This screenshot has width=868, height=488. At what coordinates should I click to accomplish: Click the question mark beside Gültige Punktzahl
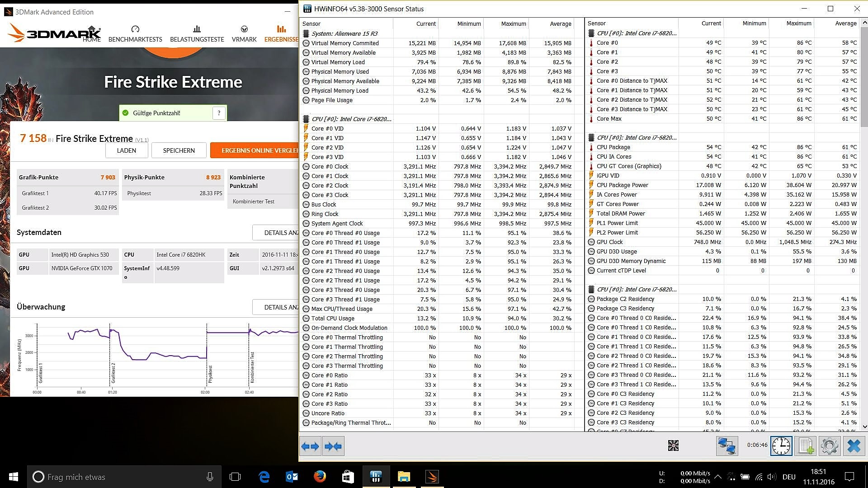click(219, 113)
